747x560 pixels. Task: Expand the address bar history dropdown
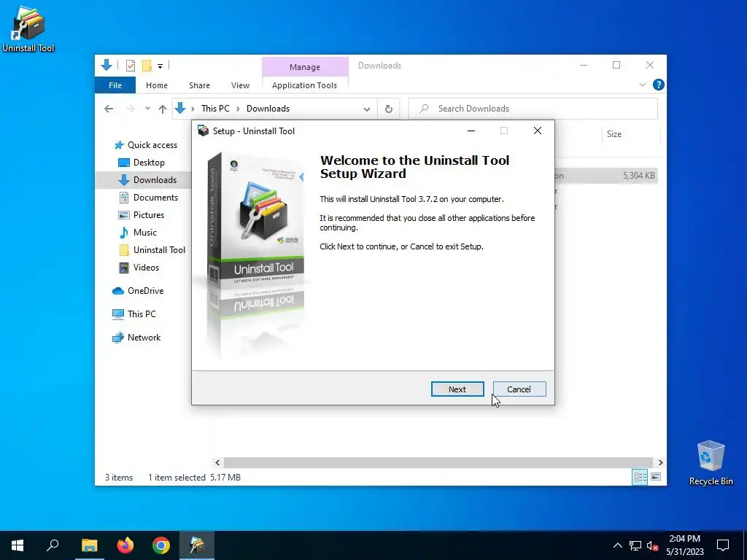coord(366,109)
